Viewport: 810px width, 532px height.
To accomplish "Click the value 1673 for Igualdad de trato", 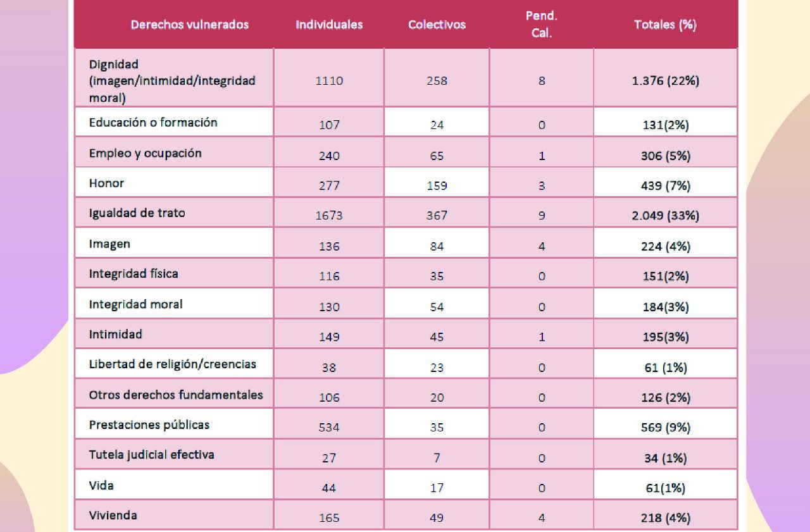I will point(329,216).
